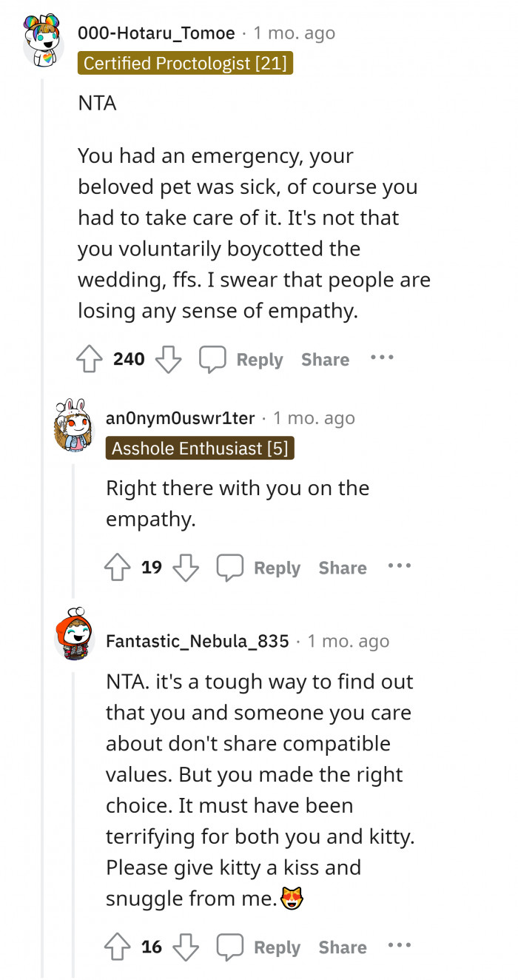This screenshot has width=518, height=980.
Task: Share Fantastic_Nebula_835's comment
Action: click(x=343, y=947)
